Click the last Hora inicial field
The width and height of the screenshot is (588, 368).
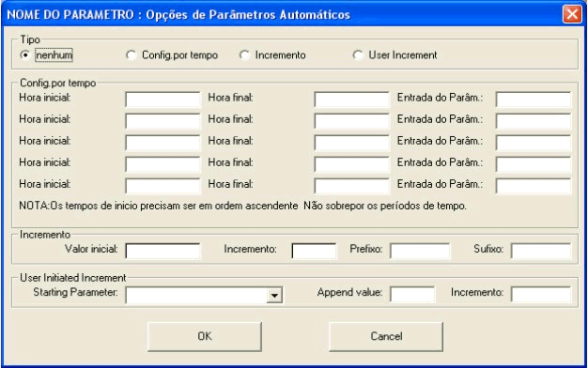(163, 186)
